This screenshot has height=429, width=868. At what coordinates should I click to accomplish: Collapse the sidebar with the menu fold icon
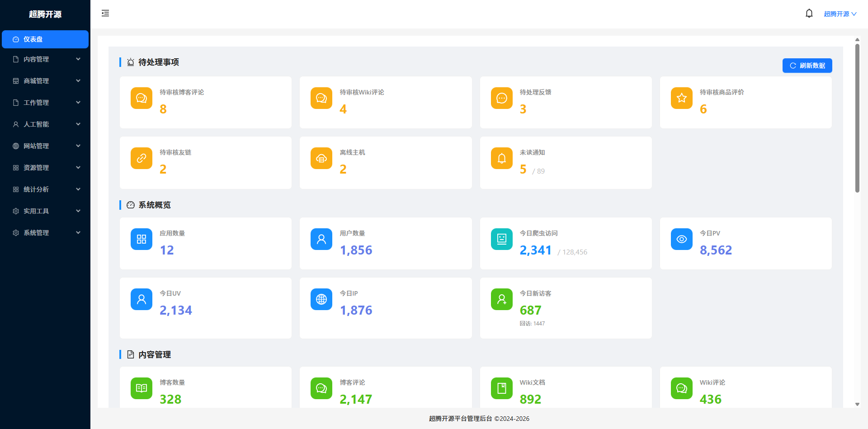(x=105, y=14)
